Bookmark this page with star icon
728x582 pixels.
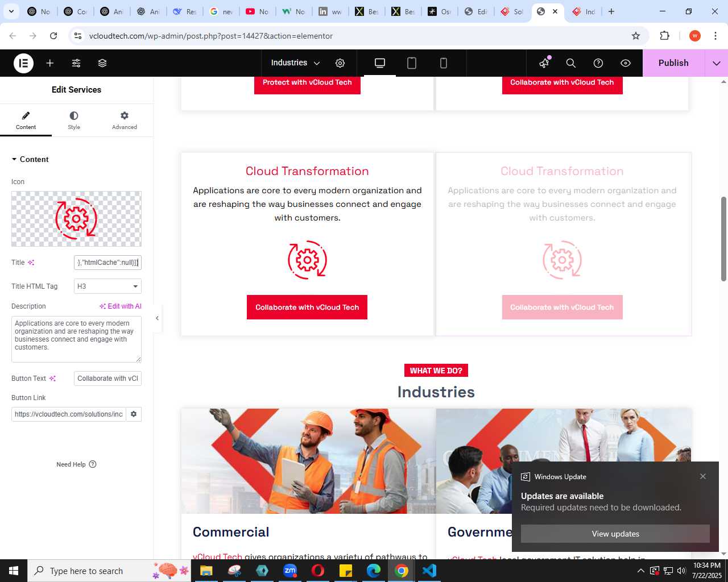[636, 36]
